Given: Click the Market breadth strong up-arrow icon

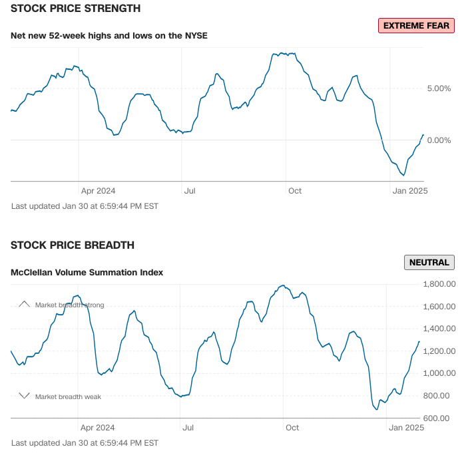Looking at the screenshot, I should click(25, 304).
